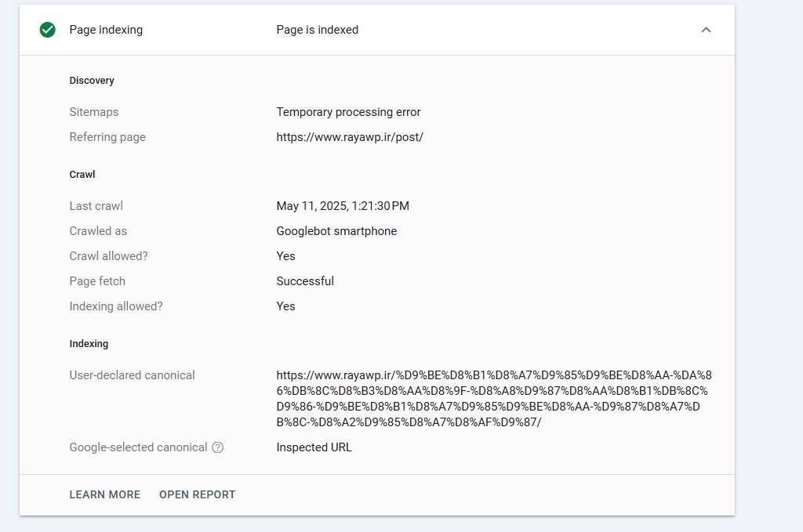The height and width of the screenshot is (532, 803).
Task: Click the 'Successful' page fetch value
Action: point(305,281)
